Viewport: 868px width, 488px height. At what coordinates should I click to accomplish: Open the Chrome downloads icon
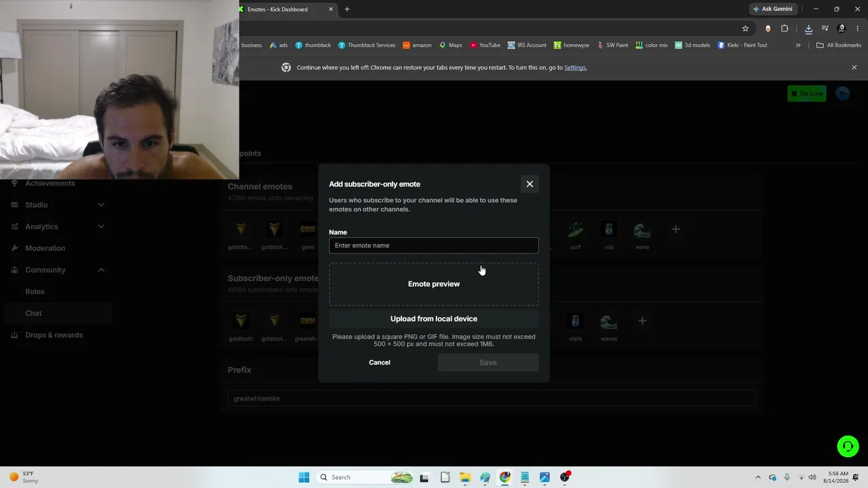coord(808,28)
